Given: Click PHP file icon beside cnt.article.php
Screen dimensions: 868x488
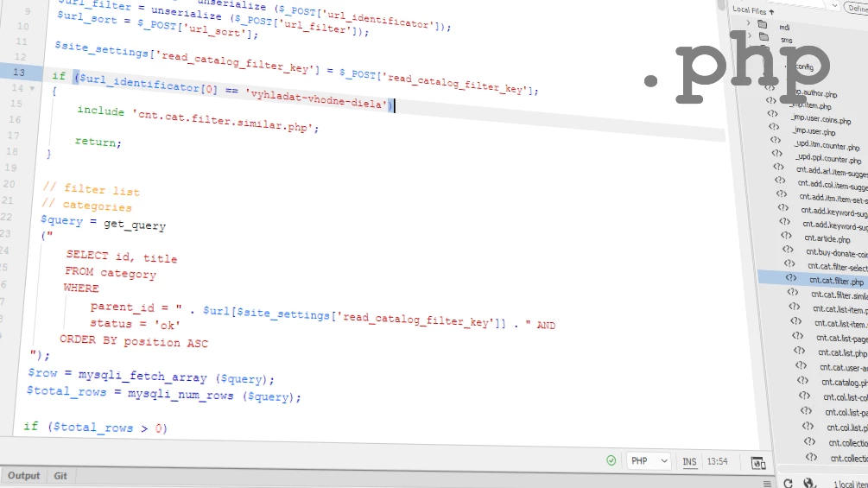Looking at the screenshot, I should [786, 235].
